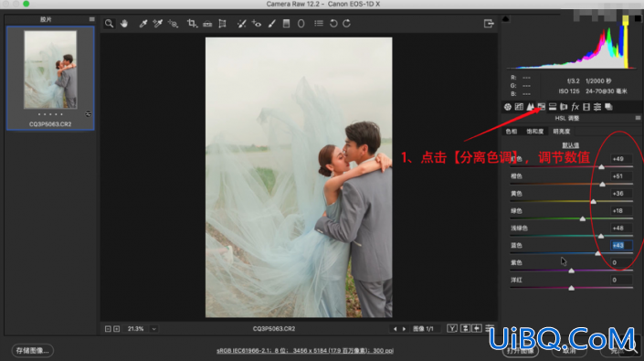
Task: Click the aqua value field showing +48
Action: point(621,228)
